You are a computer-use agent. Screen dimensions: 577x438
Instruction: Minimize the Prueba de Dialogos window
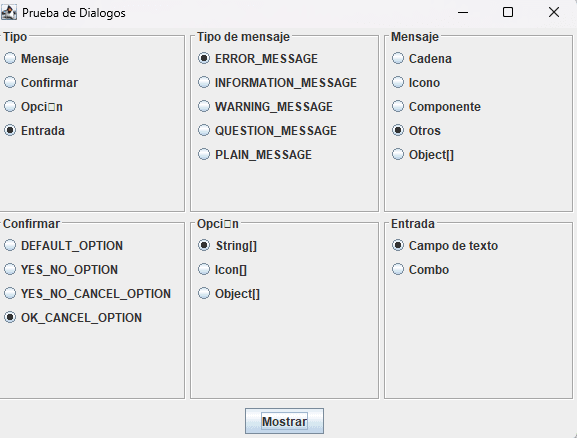463,13
